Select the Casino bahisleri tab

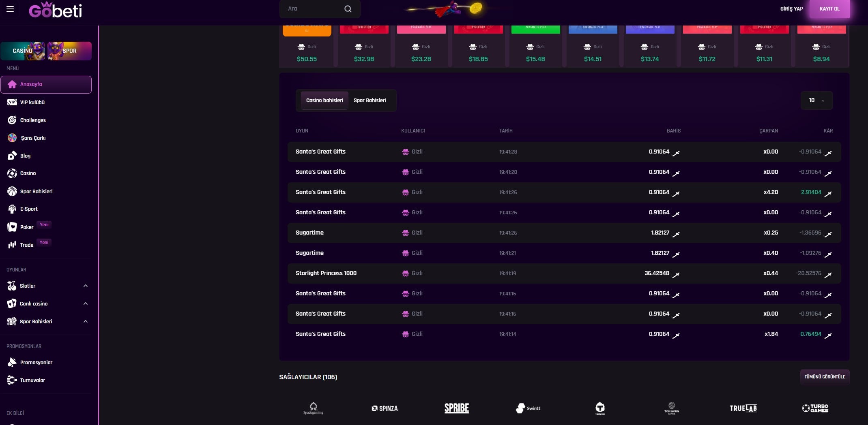pos(324,100)
